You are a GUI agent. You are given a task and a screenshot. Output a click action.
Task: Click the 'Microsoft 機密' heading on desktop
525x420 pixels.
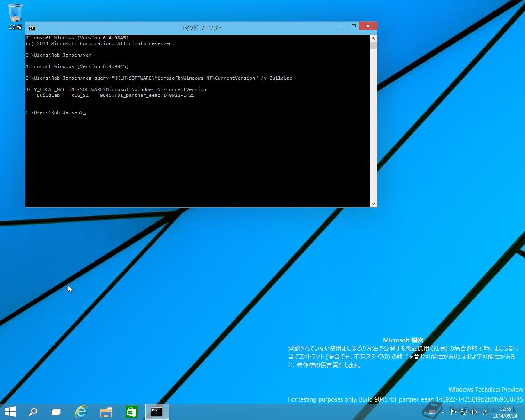403,340
